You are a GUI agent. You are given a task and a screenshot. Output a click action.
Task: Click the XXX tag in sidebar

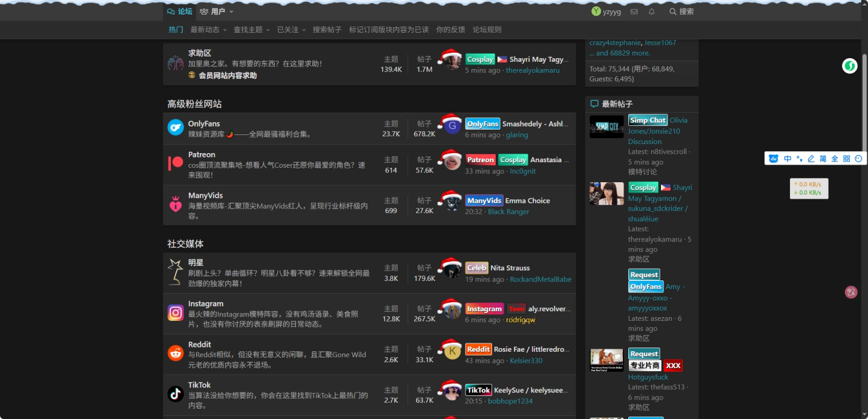coord(673,366)
